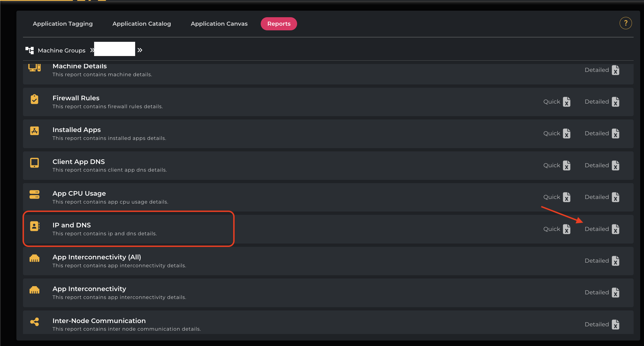This screenshot has height=346, width=644.
Task: Click the Machine Groups hierarchy icon
Action: pos(30,50)
